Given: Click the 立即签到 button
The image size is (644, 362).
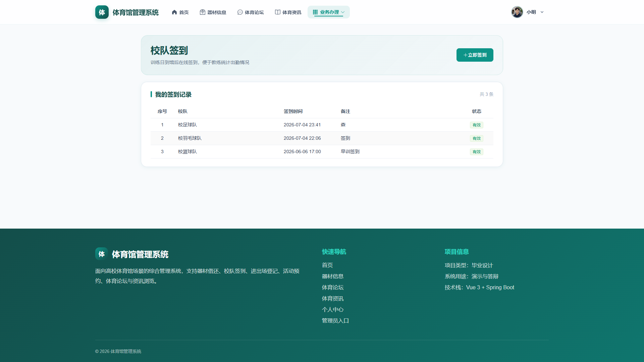Looking at the screenshot, I should [x=475, y=55].
